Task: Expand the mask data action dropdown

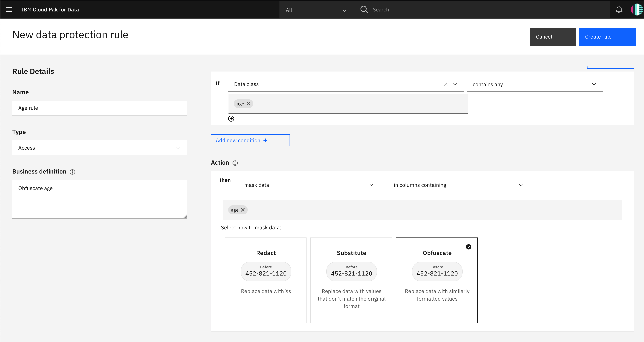Action: (x=371, y=185)
